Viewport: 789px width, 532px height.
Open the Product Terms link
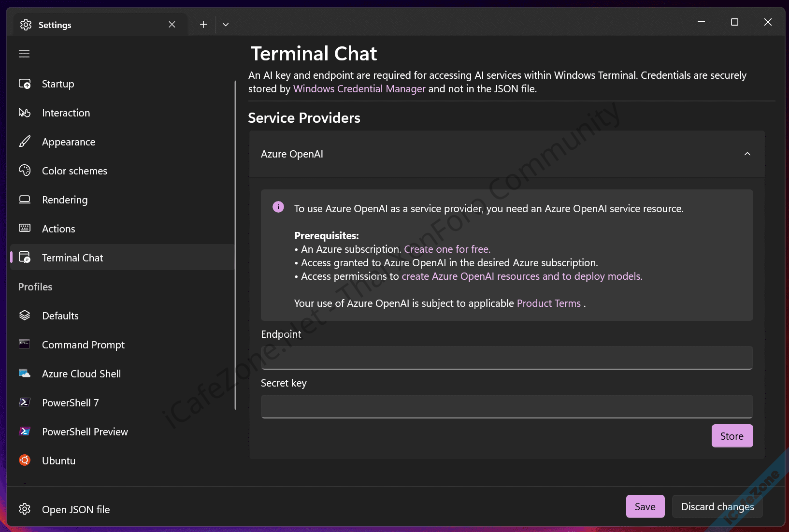tap(548, 303)
